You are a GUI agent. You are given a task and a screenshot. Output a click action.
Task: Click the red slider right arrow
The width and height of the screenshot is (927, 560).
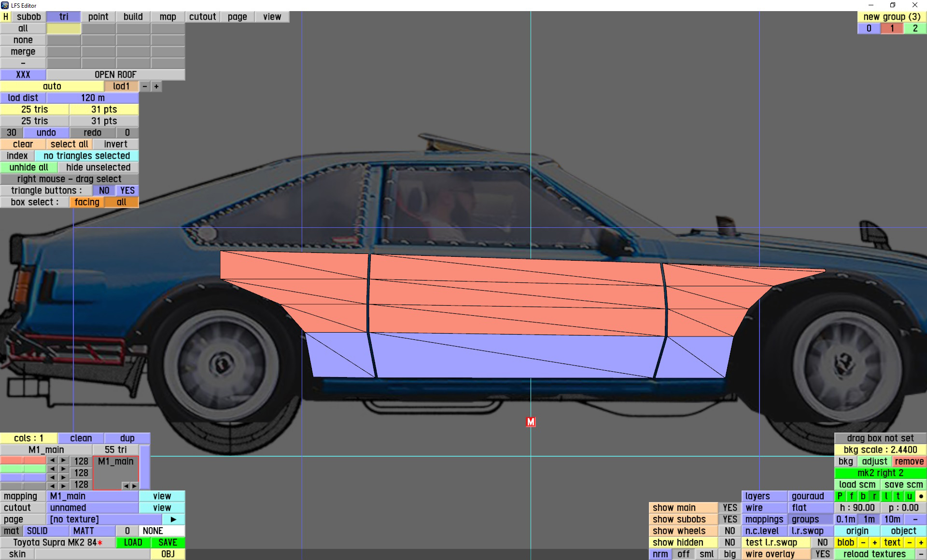click(x=63, y=461)
